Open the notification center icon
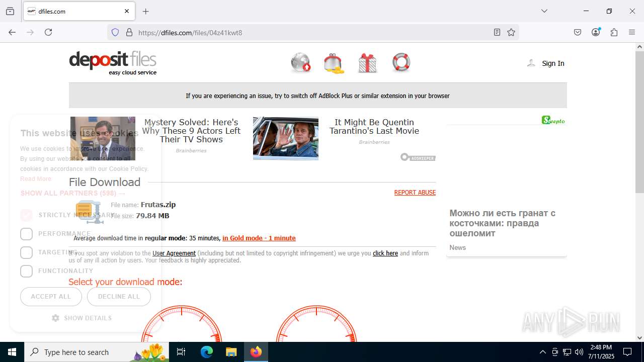Image resolution: width=644 pixels, height=362 pixels. click(x=627, y=352)
